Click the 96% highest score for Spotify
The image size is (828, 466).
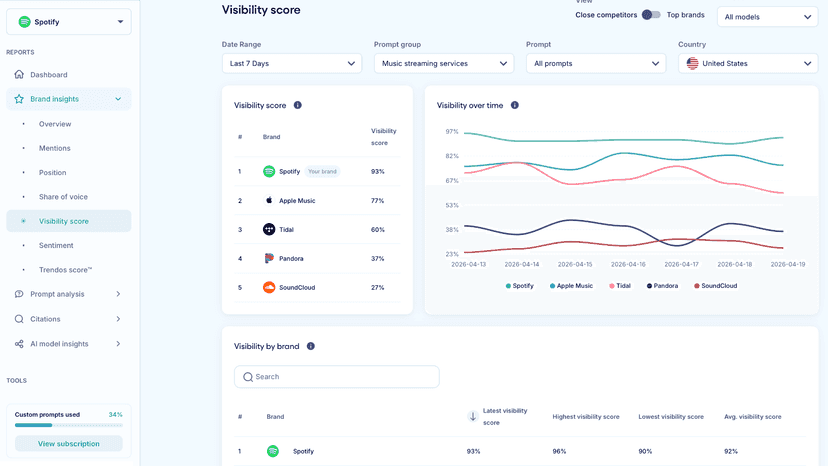(559, 452)
